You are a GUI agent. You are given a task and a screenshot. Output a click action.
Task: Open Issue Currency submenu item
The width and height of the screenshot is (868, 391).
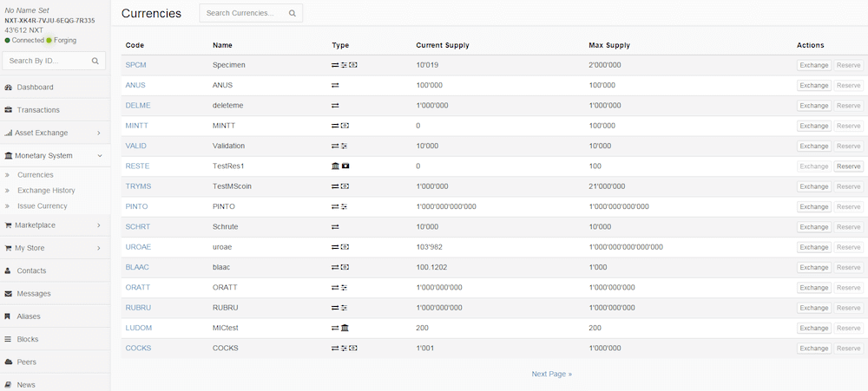(42, 205)
